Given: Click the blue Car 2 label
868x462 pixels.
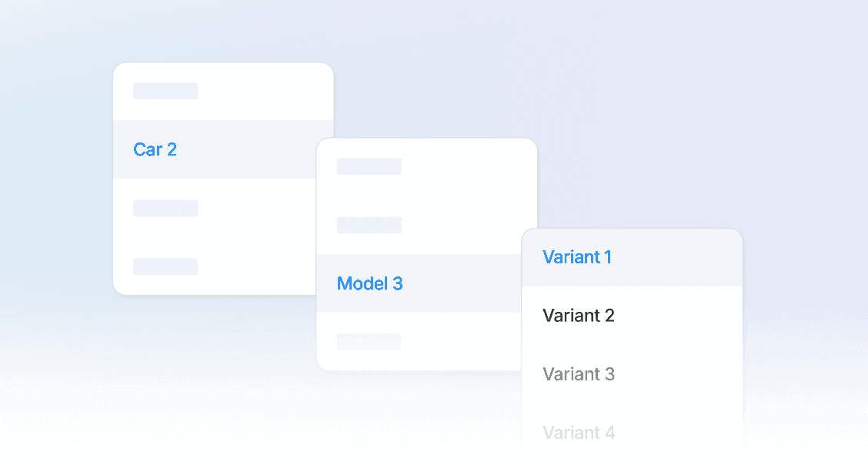Looking at the screenshot, I should click(x=155, y=149).
